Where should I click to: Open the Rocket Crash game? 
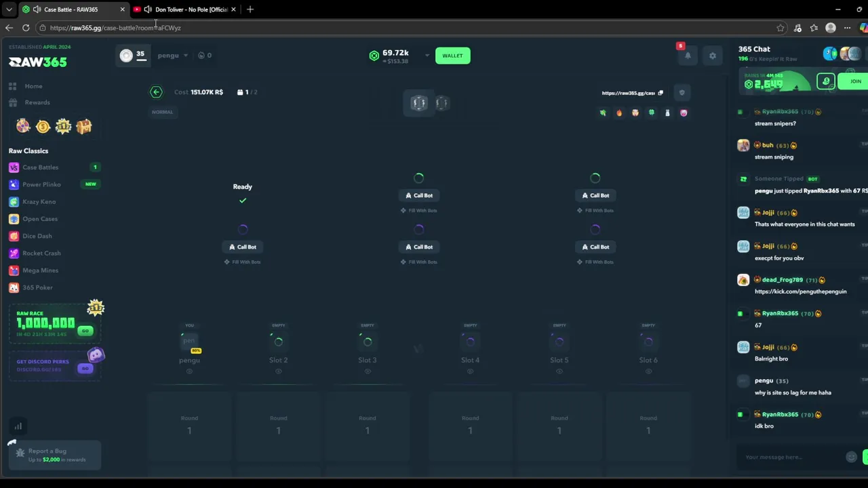[x=41, y=253]
